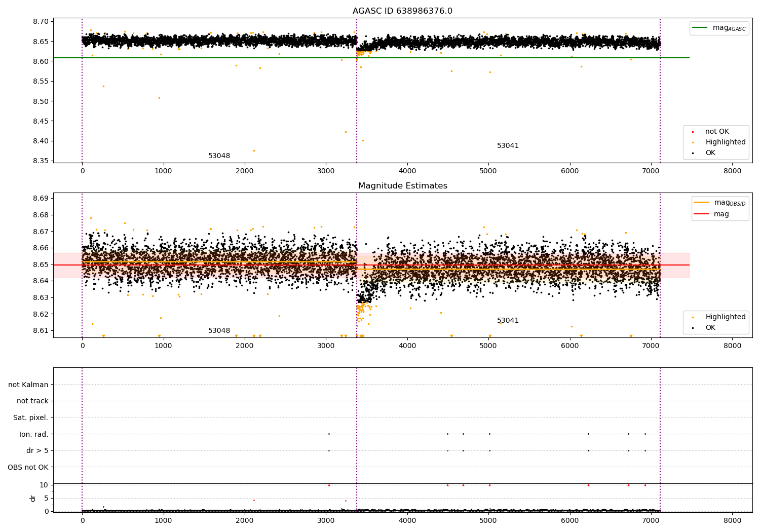Click y-axis tick '8.35' in top plot

41,161
